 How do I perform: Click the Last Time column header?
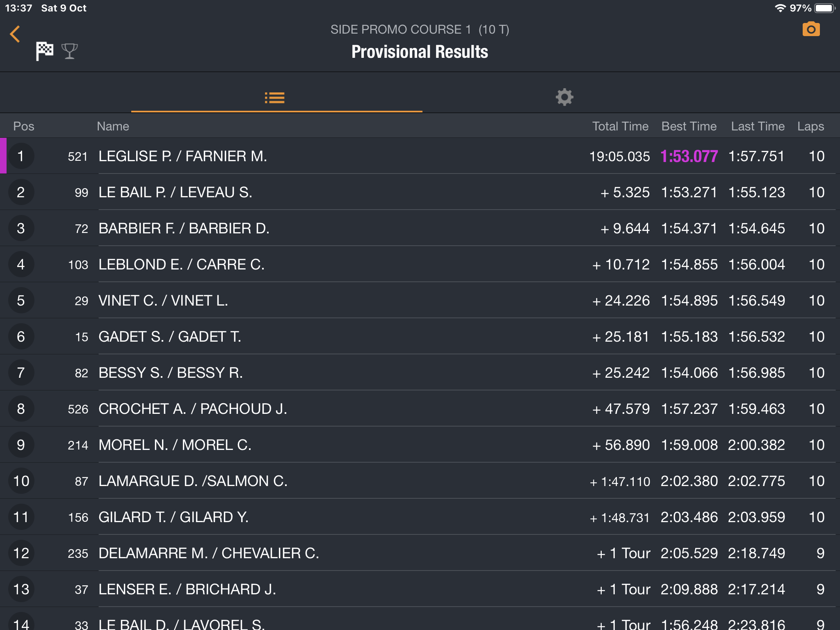click(758, 126)
